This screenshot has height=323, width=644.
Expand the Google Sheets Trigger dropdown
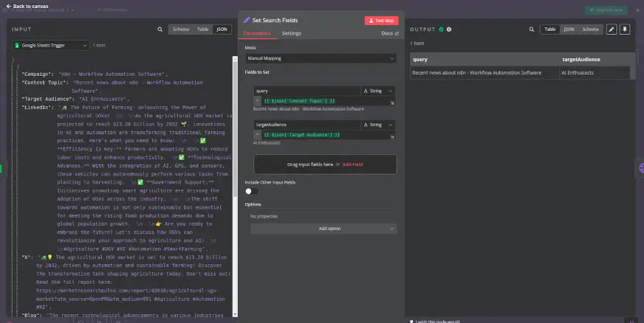(x=50, y=45)
